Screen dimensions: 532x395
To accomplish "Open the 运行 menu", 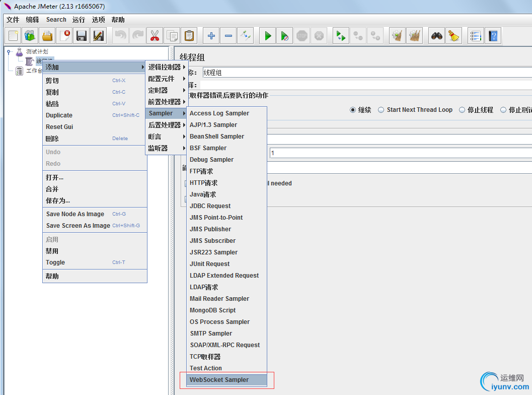I will 79,20.
